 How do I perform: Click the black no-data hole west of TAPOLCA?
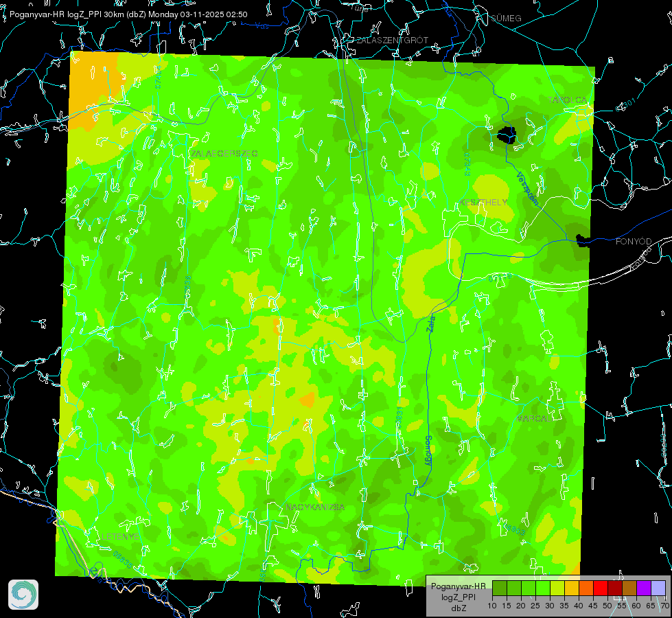[x=506, y=135]
